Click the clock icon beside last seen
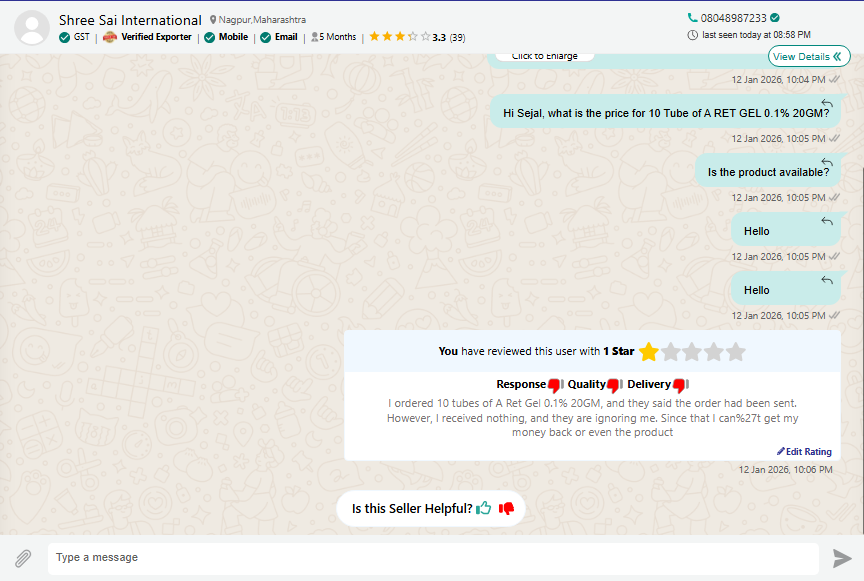The height and width of the screenshot is (581, 864). 693,35
